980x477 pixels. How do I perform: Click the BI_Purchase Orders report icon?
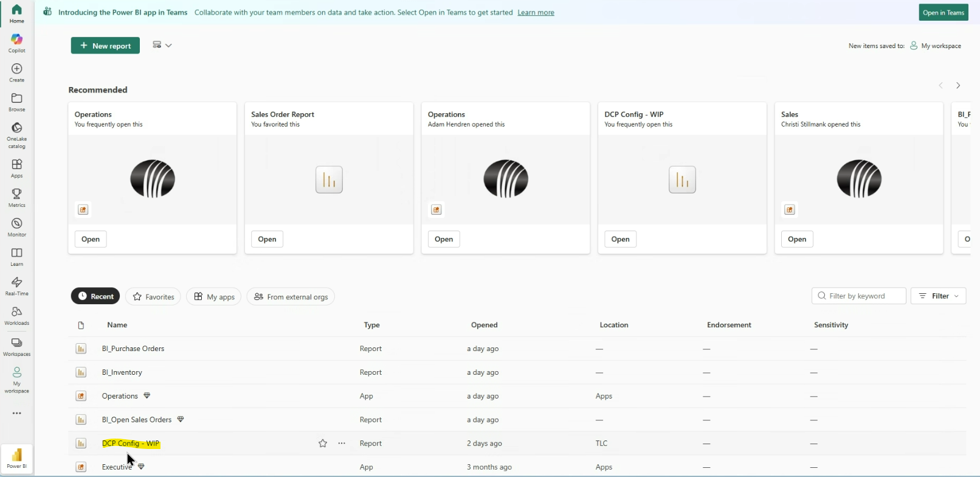point(81,349)
